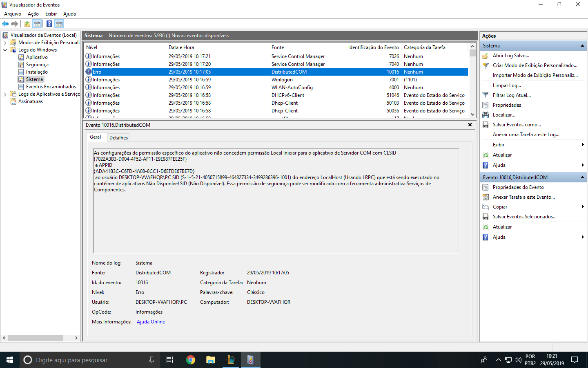Select the Aplicativo log in tree
This screenshot has width=588, height=368.
[x=37, y=57]
